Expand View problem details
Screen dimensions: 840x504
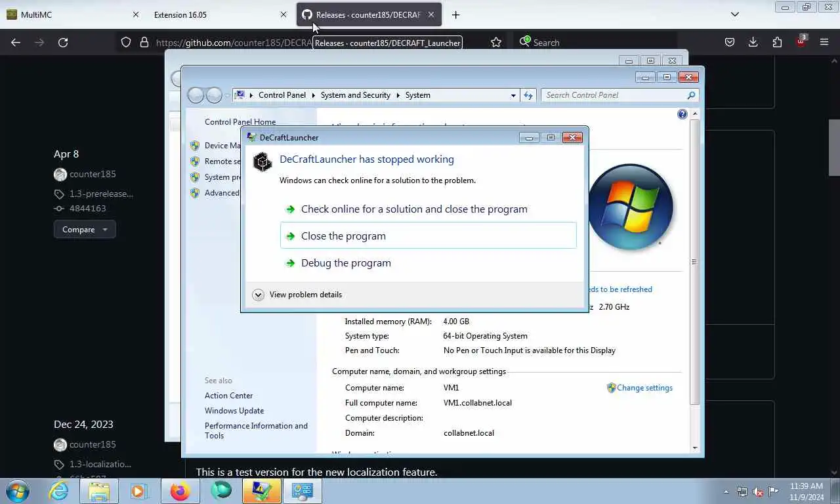297,295
